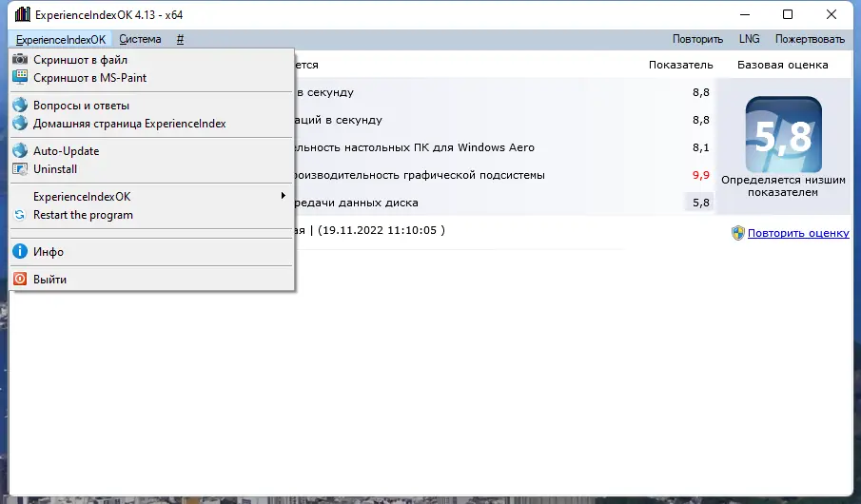Click the red 9,9 score value
The height and width of the screenshot is (504, 861).
click(x=700, y=175)
